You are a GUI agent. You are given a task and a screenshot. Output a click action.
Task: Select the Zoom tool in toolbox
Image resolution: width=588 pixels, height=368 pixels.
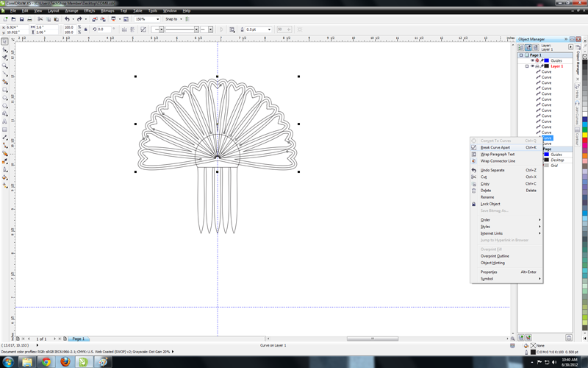click(x=5, y=66)
